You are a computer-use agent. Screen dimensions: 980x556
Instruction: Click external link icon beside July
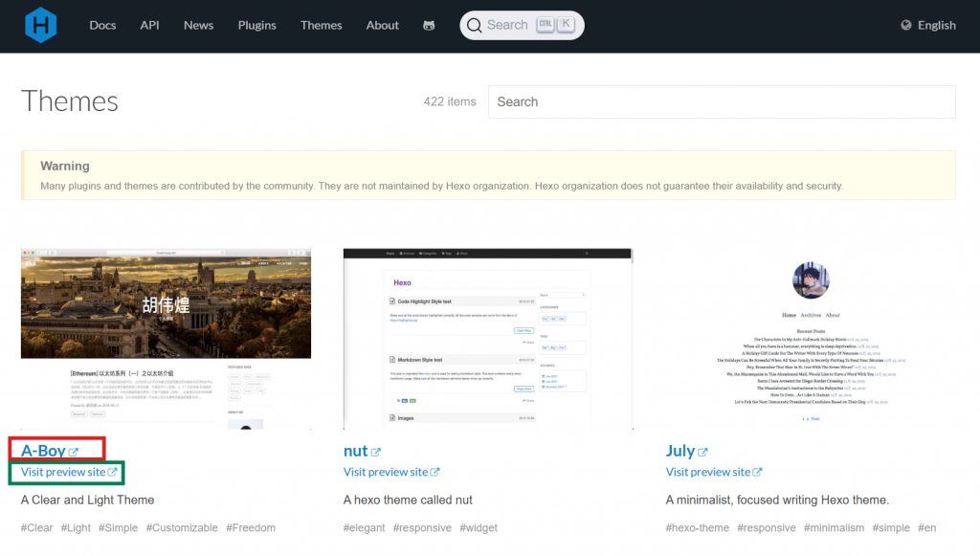702,452
